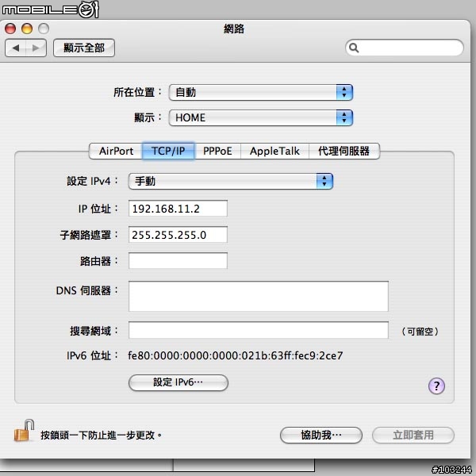
Task: Switch to the AirPort tab
Action: 116,152
